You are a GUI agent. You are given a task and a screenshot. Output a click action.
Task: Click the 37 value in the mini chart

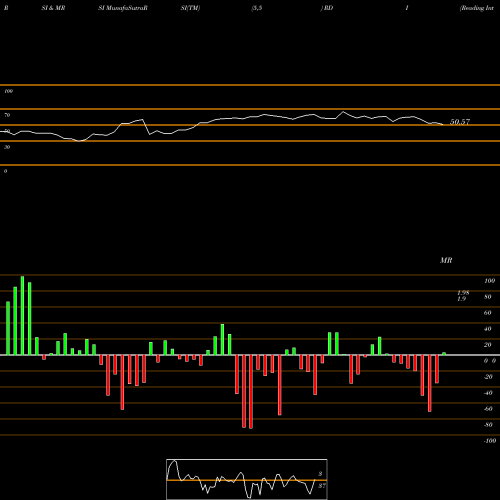tap(322, 486)
